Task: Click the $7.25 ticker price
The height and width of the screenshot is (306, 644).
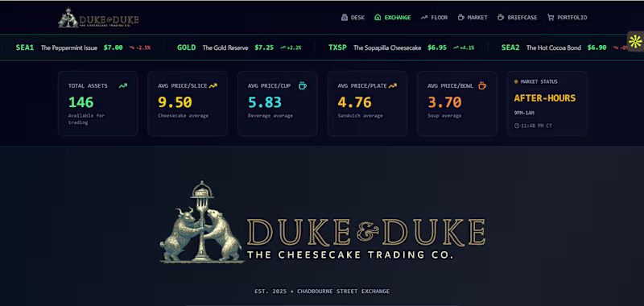Action: pyautogui.click(x=264, y=48)
